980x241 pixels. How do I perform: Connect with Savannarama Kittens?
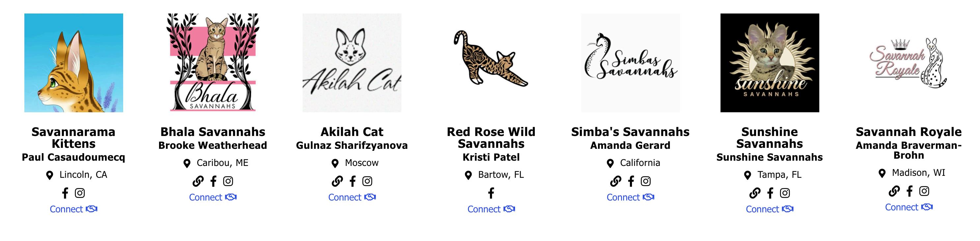(73, 209)
